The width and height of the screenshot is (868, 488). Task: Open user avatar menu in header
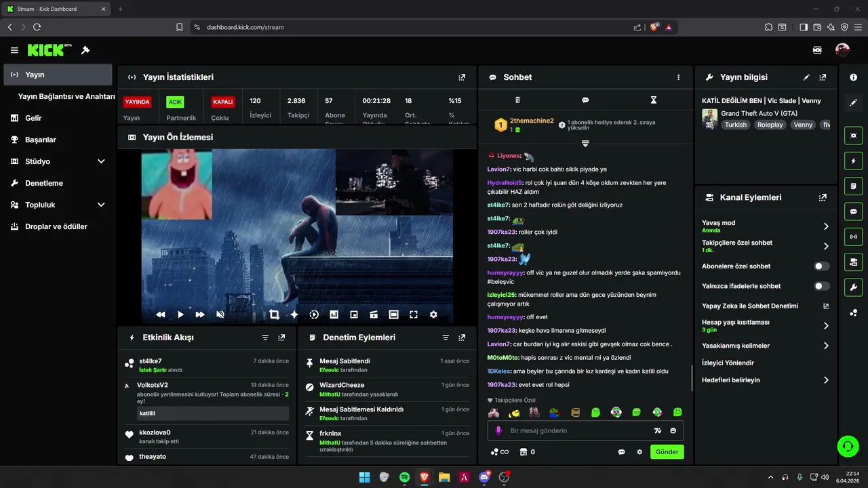tap(842, 50)
